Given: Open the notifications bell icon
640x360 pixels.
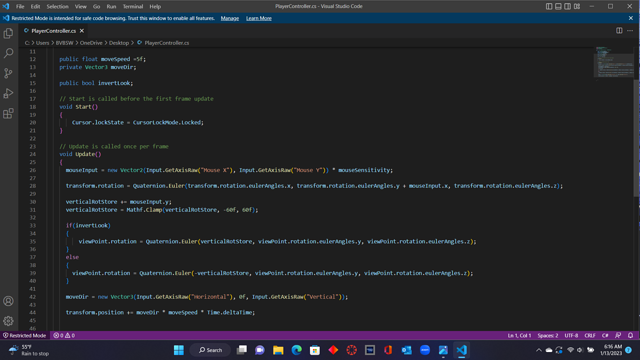Looking at the screenshot, I should click(631, 336).
